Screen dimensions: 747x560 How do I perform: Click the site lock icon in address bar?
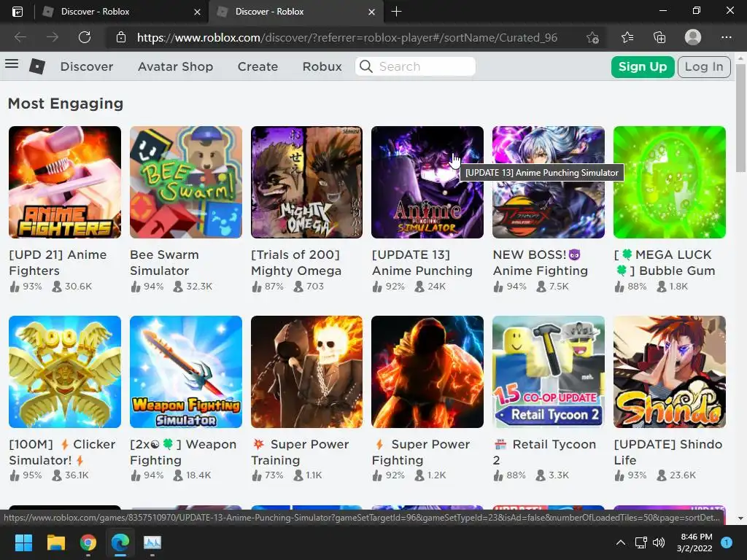121,37
